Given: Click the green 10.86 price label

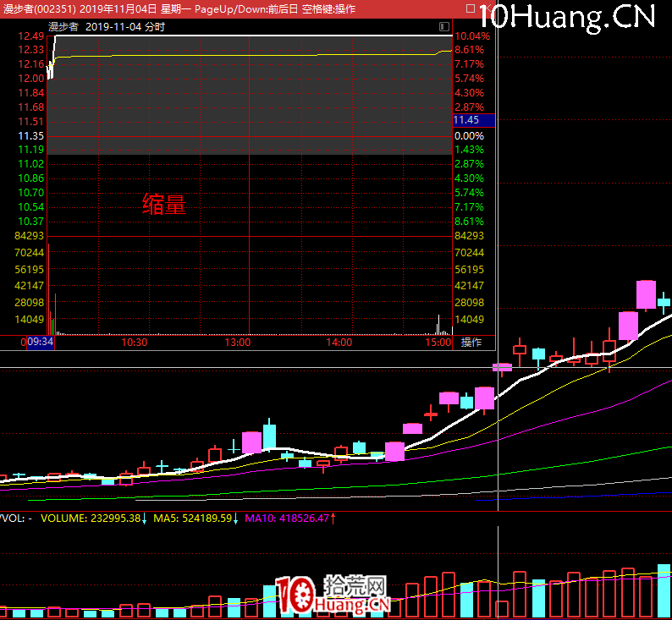Looking at the screenshot, I should 30,178.
